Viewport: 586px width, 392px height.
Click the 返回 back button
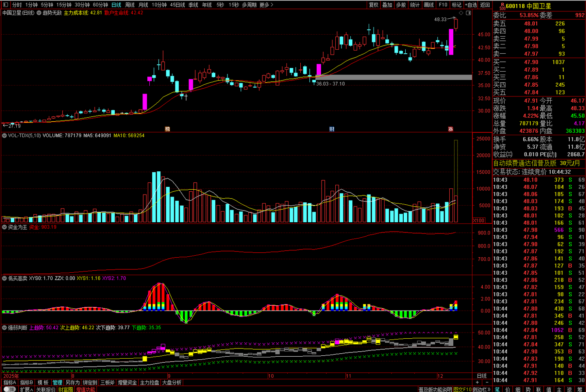tap(485, 5)
